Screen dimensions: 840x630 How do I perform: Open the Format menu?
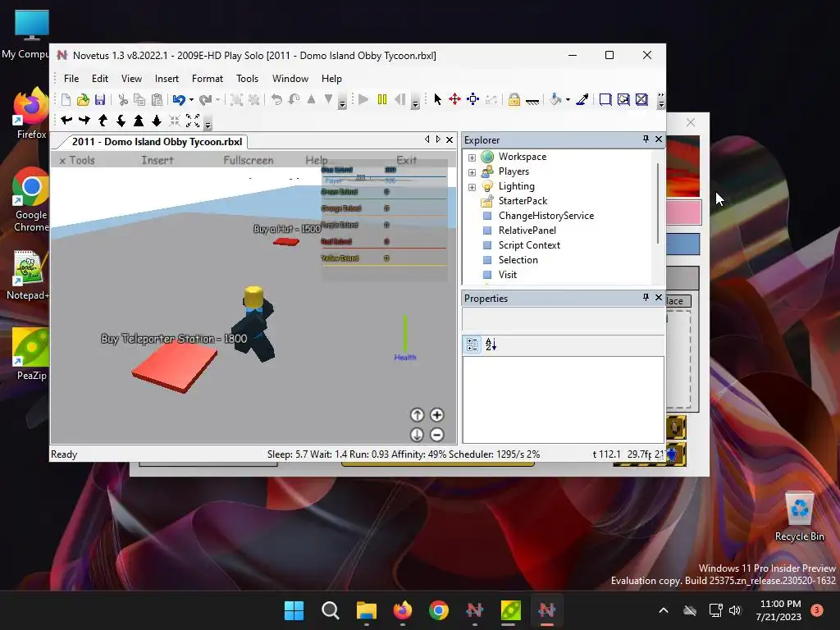[208, 79]
